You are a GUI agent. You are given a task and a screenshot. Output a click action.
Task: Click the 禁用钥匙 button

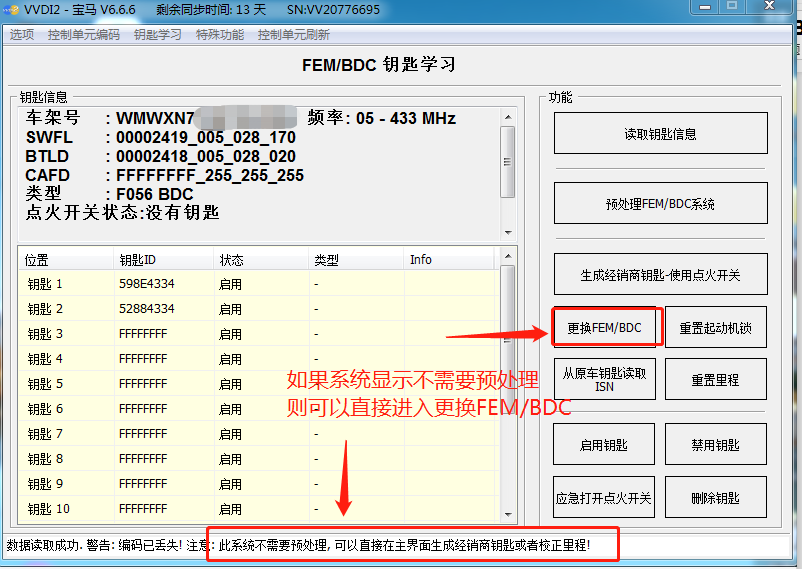[x=715, y=445]
